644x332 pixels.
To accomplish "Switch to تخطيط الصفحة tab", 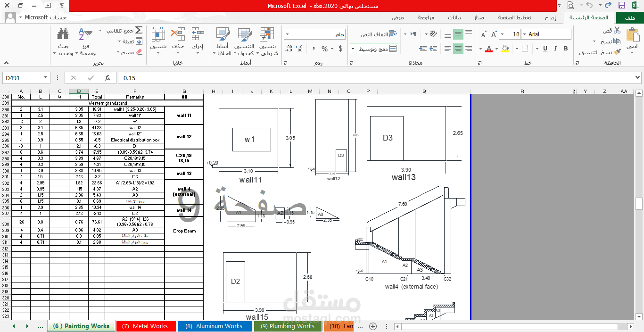I will coord(514,17).
